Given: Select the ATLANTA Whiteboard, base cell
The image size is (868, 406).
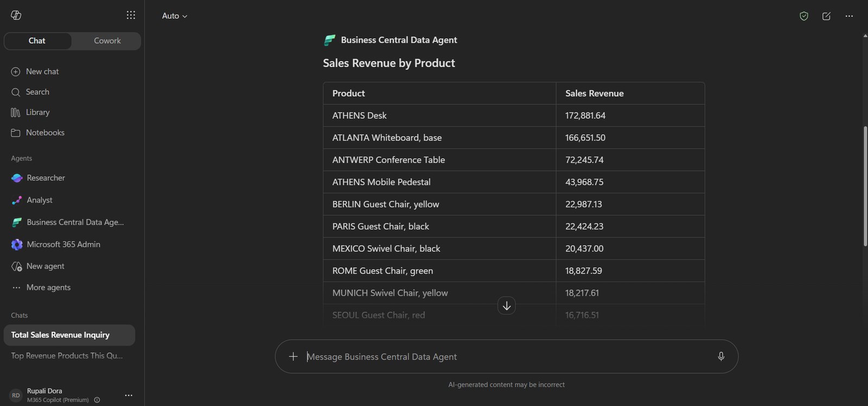Looking at the screenshot, I should (x=439, y=138).
